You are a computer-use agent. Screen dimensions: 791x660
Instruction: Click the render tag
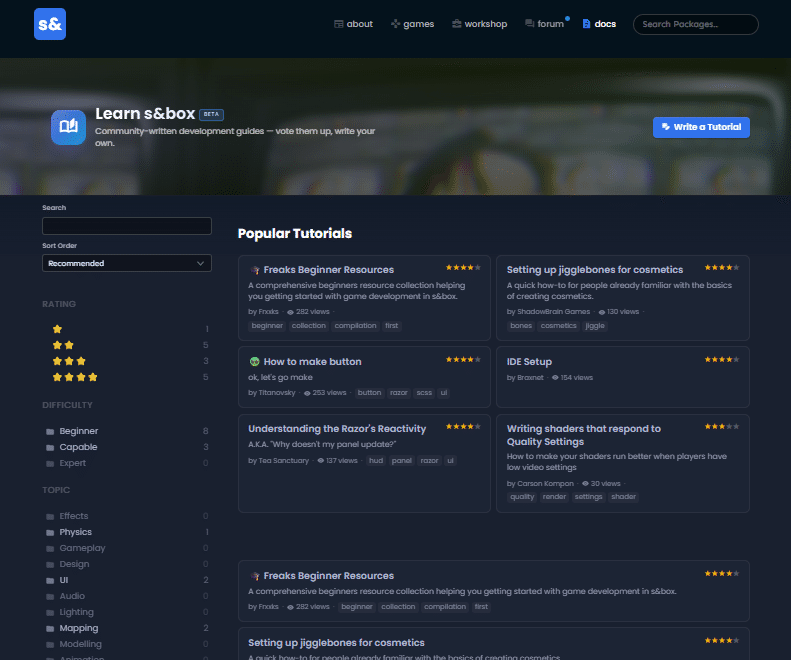click(554, 497)
